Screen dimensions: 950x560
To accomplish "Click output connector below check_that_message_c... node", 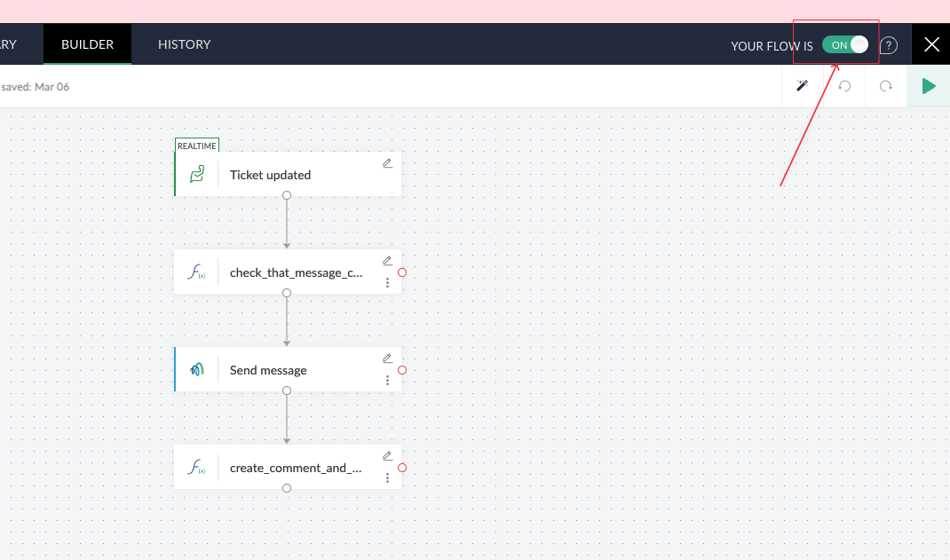I will (x=287, y=292).
